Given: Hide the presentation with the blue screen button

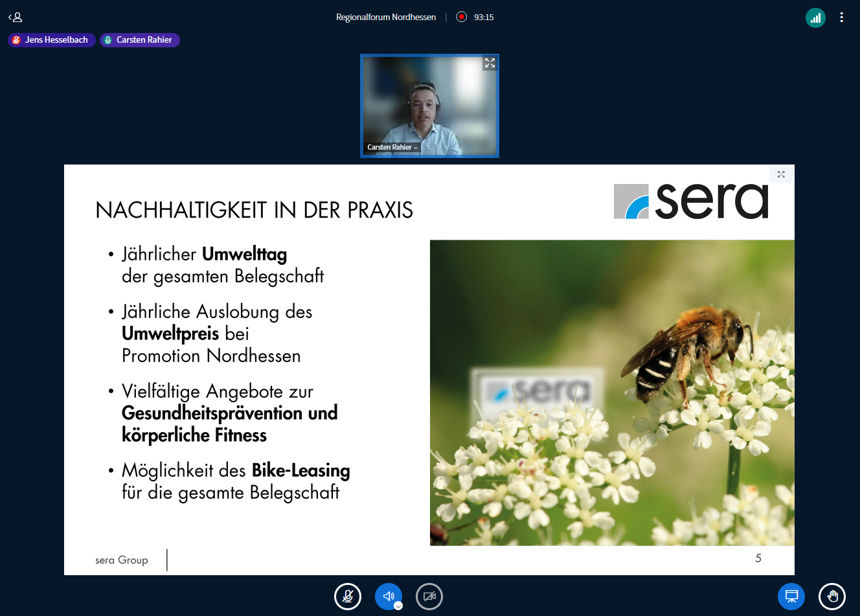Looking at the screenshot, I should pos(791,597).
